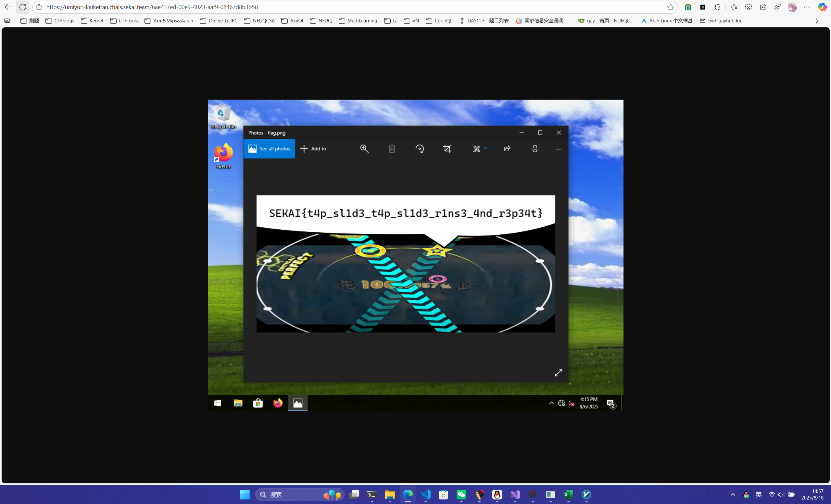Open the CTFTools bookmarks folder
Viewport: 831px width, 504px height.
point(124,21)
